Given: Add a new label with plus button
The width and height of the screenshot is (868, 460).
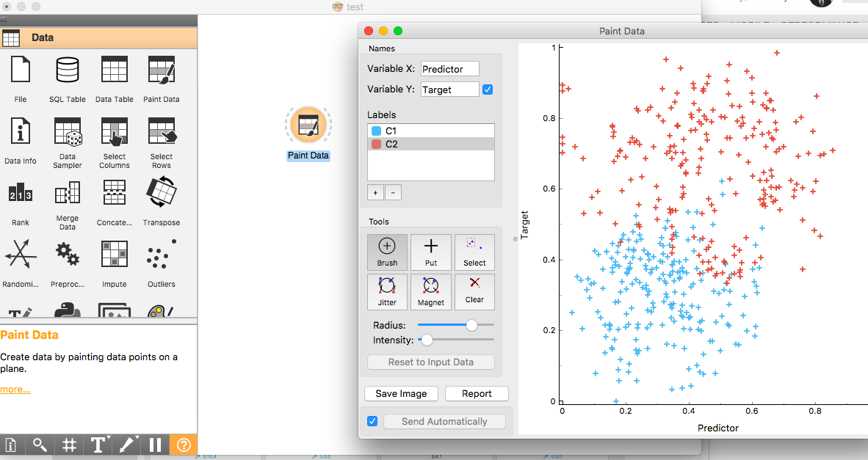Looking at the screenshot, I should pyautogui.click(x=375, y=192).
